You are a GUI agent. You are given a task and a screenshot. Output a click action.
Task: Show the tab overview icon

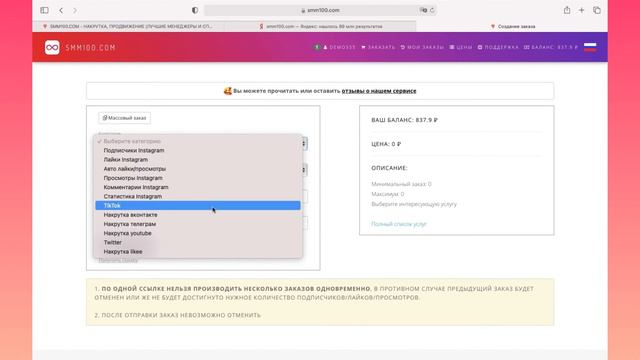[x=597, y=10]
